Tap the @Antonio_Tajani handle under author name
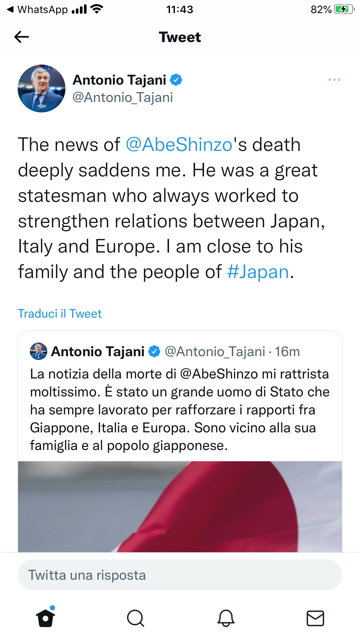The width and height of the screenshot is (360, 640). 122,98
